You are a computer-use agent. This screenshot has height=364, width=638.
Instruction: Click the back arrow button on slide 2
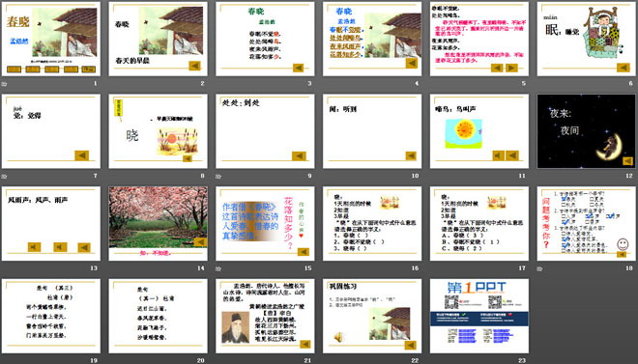tap(195, 66)
